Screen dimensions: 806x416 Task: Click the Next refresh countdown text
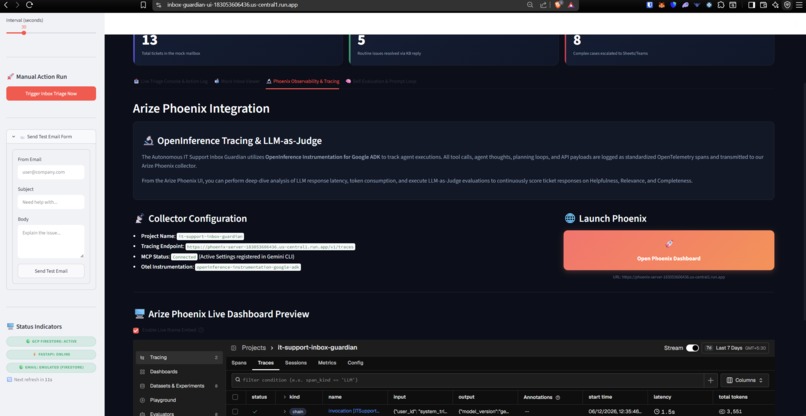pyautogui.click(x=33, y=379)
